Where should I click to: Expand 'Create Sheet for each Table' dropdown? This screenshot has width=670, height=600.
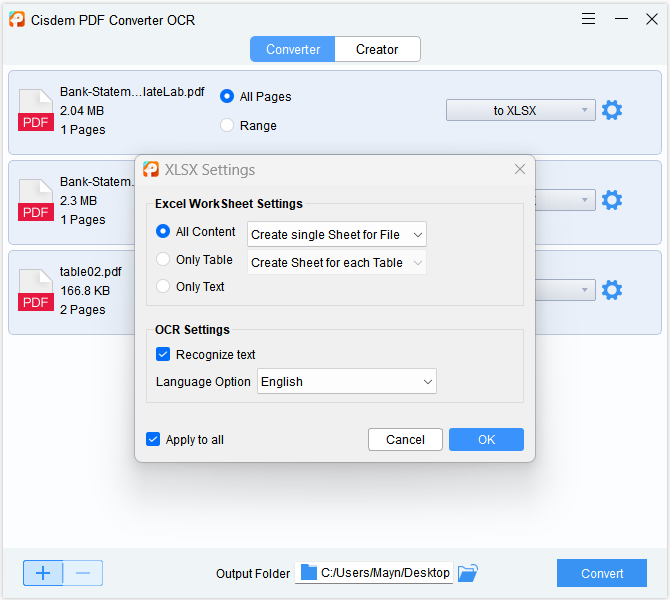pos(337,262)
